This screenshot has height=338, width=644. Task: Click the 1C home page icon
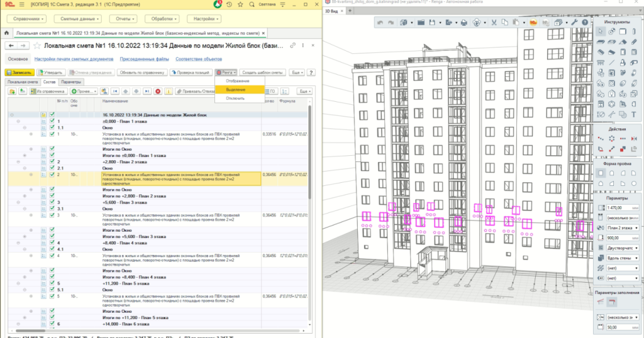click(7, 33)
